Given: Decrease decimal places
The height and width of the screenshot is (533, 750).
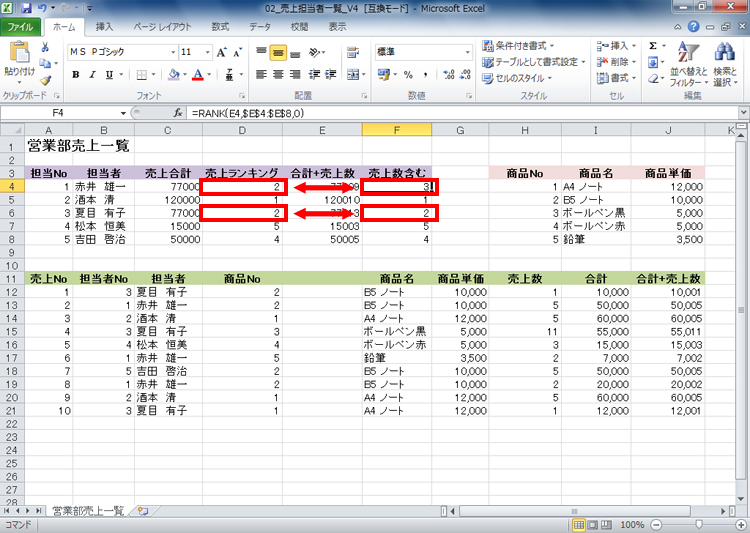Looking at the screenshot, I should 465,74.
